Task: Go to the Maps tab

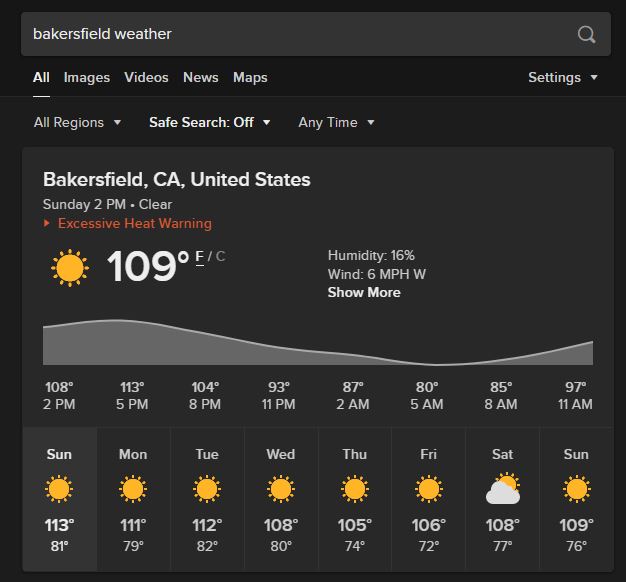Action: point(250,77)
